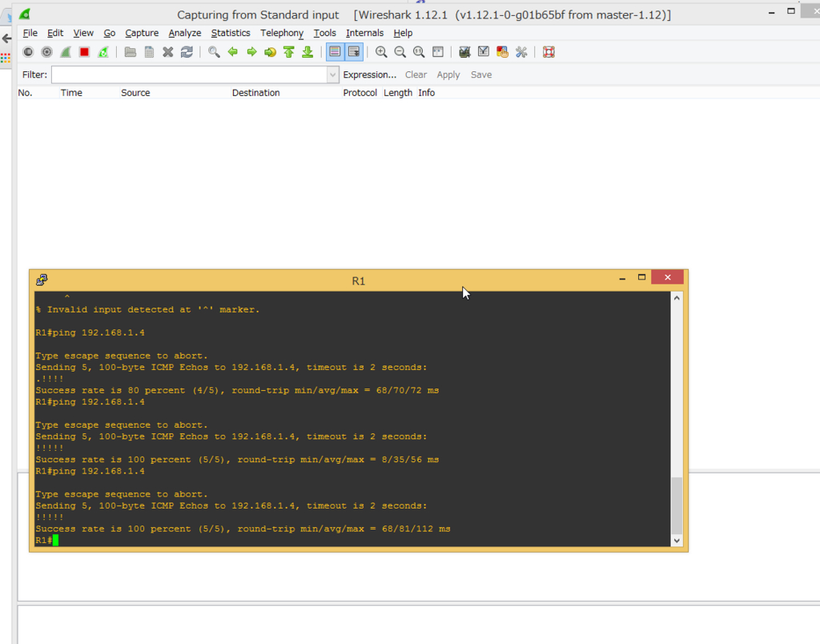Viewport: 820px width, 644px height.
Task: Open Wireshark preferences wrench icon
Action: (521, 52)
